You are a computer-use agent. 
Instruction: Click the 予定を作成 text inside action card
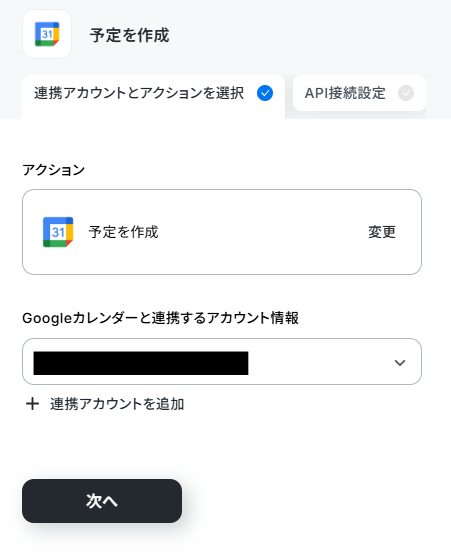coord(123,232)
